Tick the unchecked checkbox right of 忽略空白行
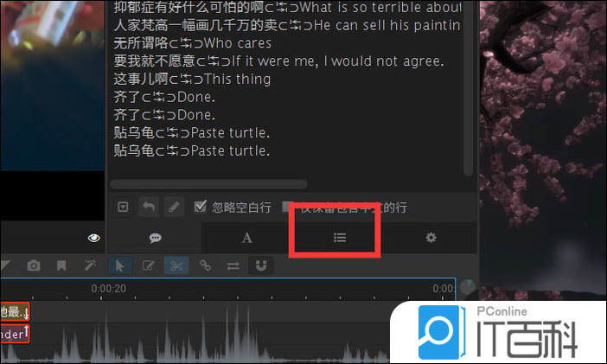The width and height of the screenshot is (607, 364). (x=287, y=207)
